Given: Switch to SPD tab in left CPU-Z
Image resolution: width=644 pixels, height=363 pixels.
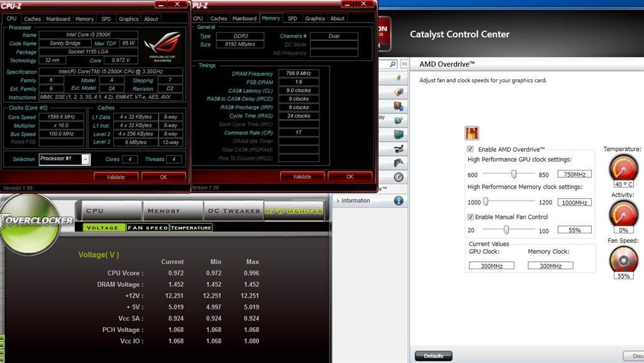Looking at the screenshot, I should (106, 19).
